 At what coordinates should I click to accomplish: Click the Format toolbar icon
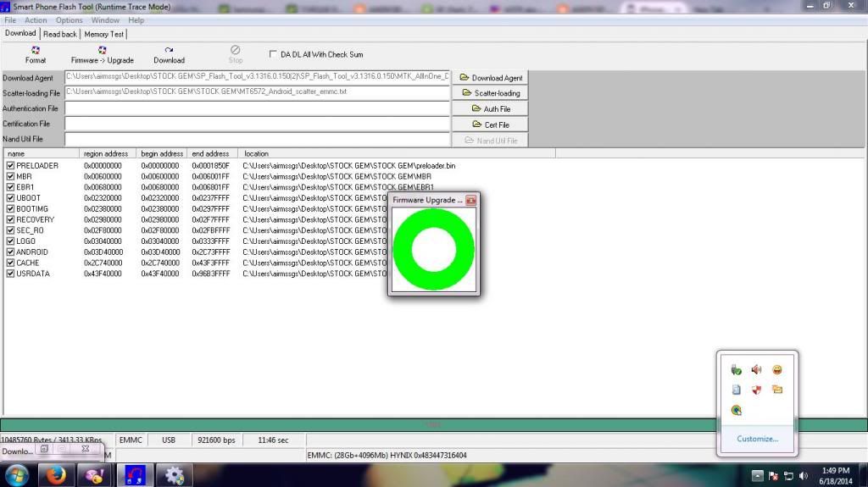[x=36, y=54]
